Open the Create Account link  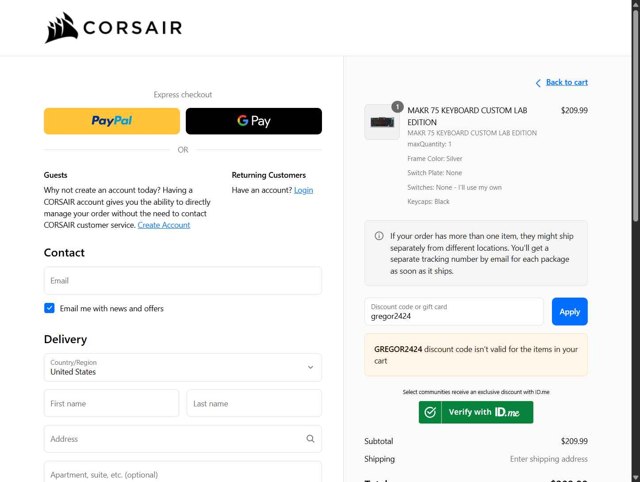(164, 225)
